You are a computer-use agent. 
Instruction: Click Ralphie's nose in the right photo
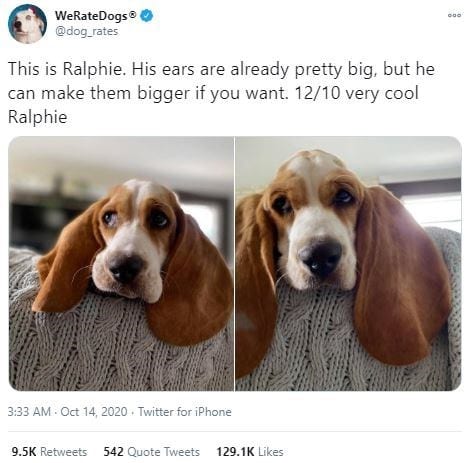(x=321, y=259)
